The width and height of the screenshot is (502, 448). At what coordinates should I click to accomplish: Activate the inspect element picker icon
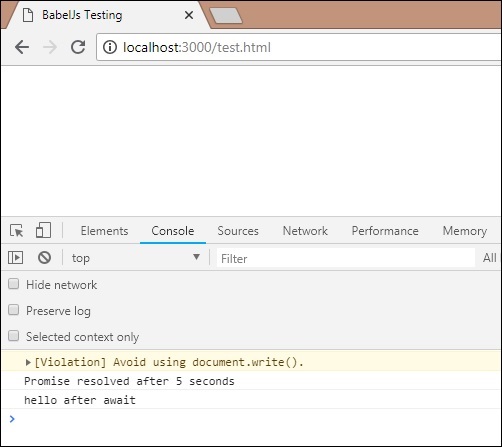coord(17,231)
